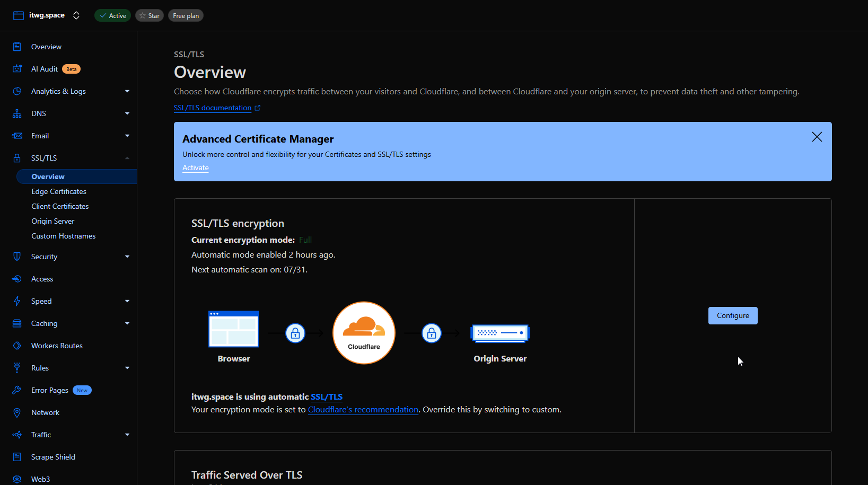Viewport: 868px width, 485px height.
Task: Open the automatic SSL/TLS link
Action: tap(327, 396)
